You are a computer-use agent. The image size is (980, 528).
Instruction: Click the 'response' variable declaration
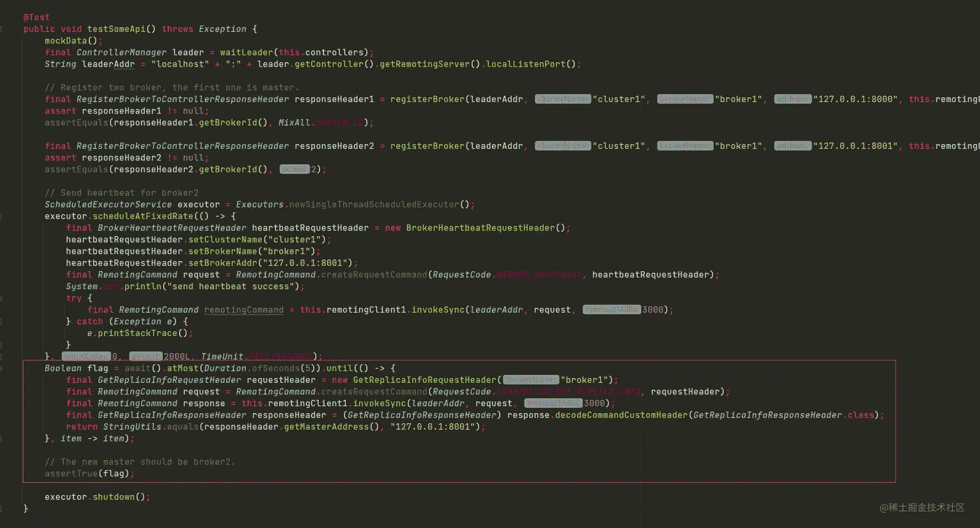pyautogui.click(x=204, y=404)
